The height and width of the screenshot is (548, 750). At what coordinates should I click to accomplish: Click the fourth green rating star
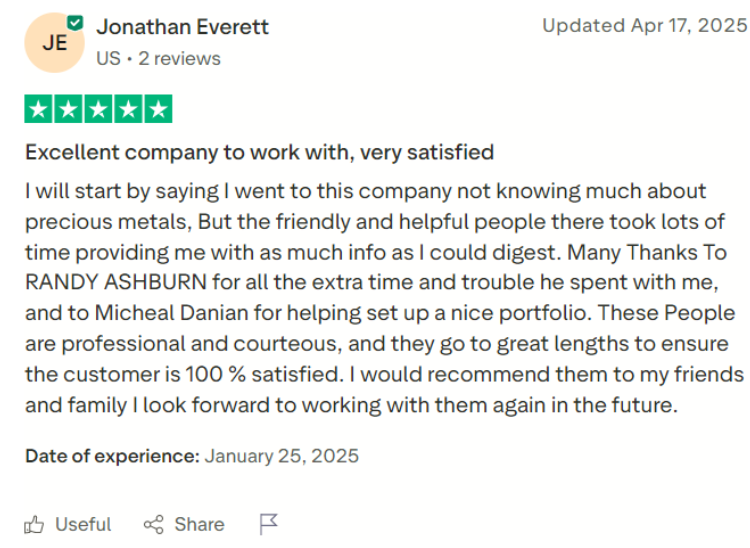click(128, 109)
